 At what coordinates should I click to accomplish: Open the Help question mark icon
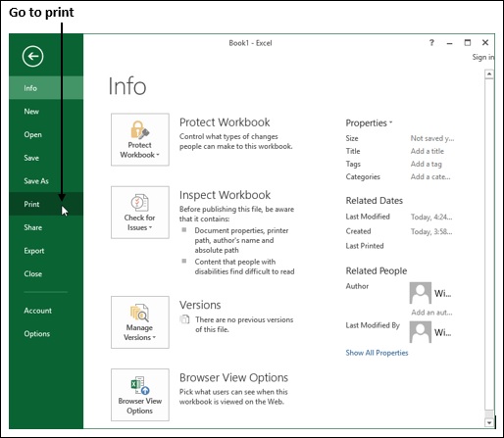click(x=431, y=42)
